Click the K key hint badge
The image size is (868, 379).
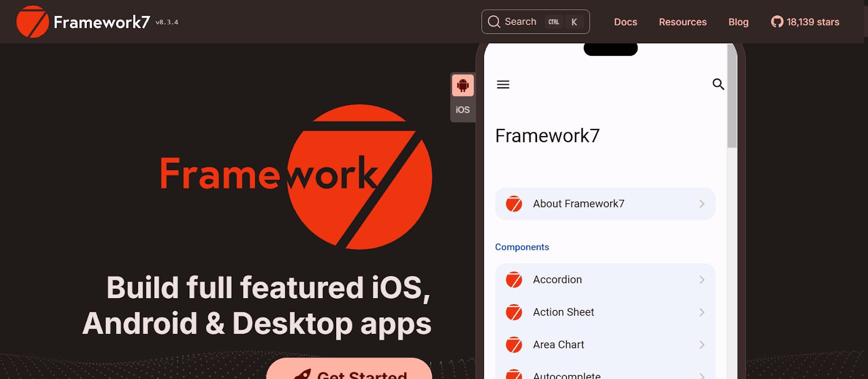(x=574, y=22)
